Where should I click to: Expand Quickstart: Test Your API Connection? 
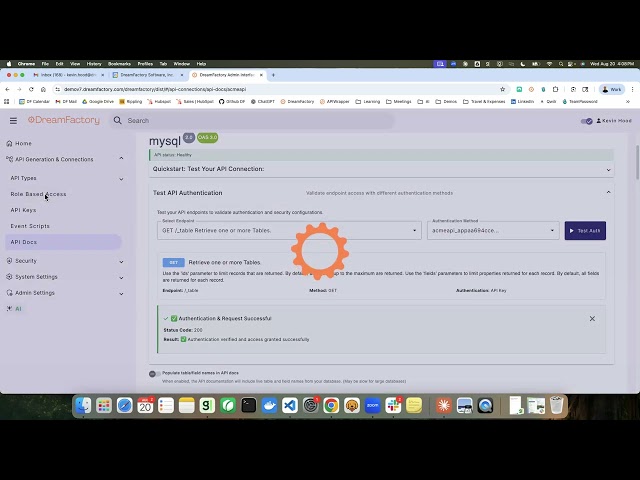coord(381,169)
